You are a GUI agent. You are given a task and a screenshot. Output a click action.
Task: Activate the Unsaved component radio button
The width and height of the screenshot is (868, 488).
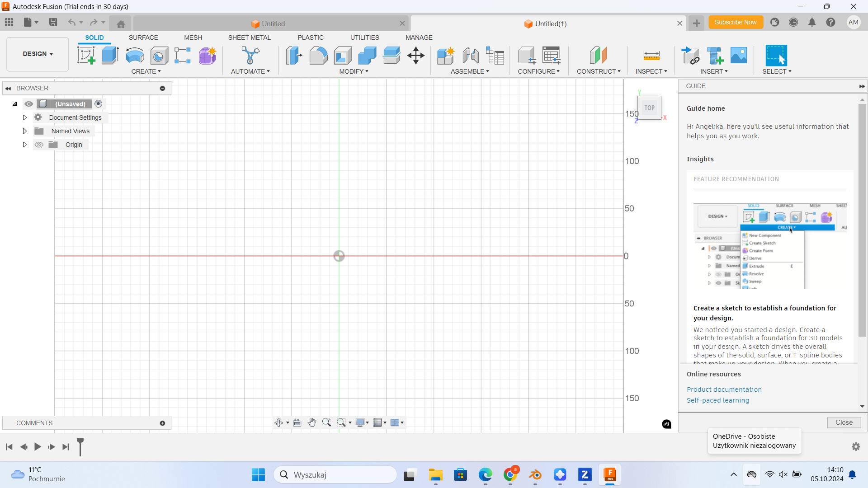[99, 104]
